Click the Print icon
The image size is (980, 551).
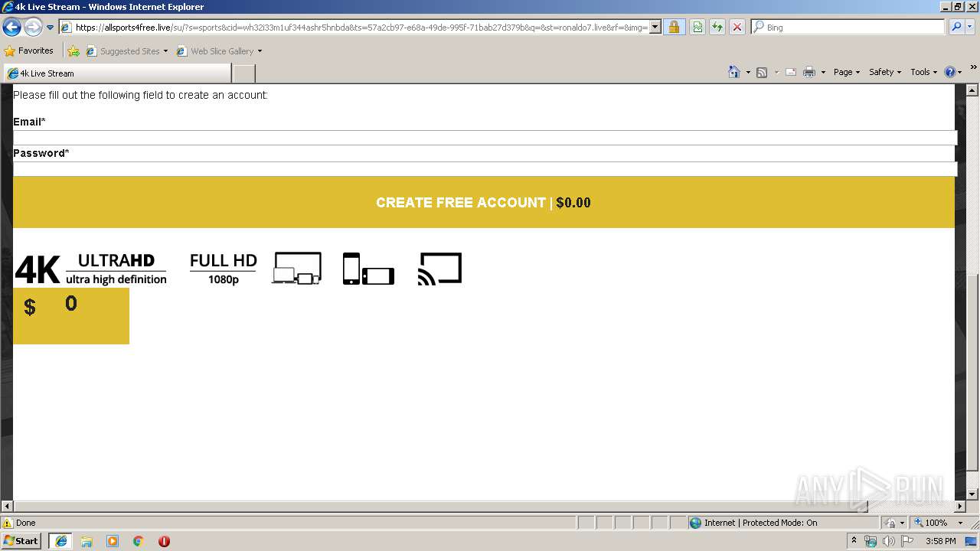809,72
